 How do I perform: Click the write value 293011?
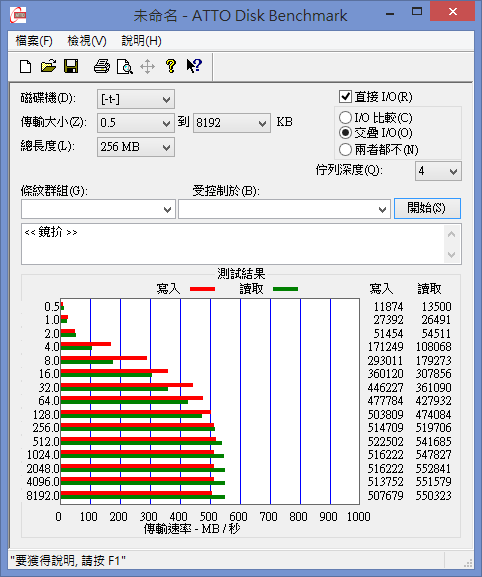point(386,361)
